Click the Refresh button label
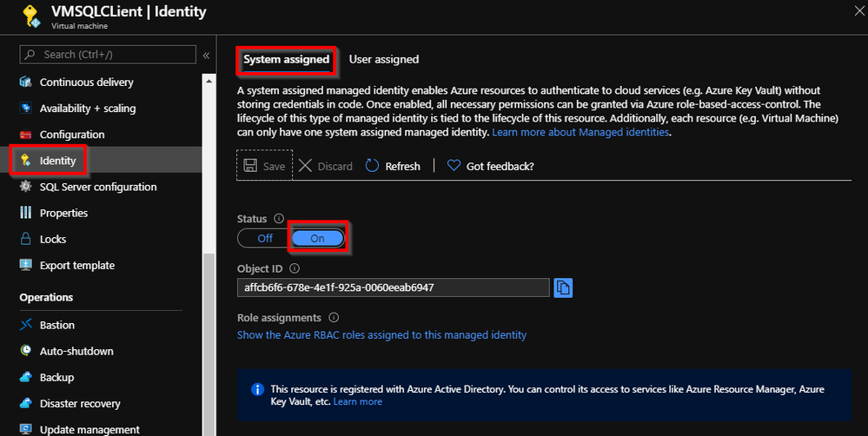 pyautogui.click(x=402, y=166)
